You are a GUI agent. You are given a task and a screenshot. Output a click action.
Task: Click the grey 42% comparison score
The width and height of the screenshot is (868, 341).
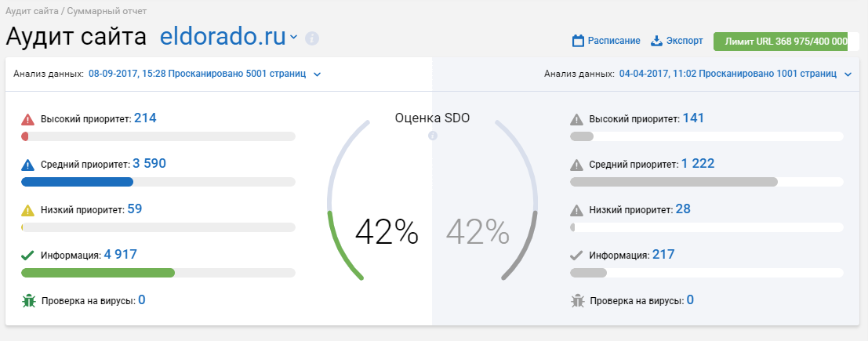478,231
